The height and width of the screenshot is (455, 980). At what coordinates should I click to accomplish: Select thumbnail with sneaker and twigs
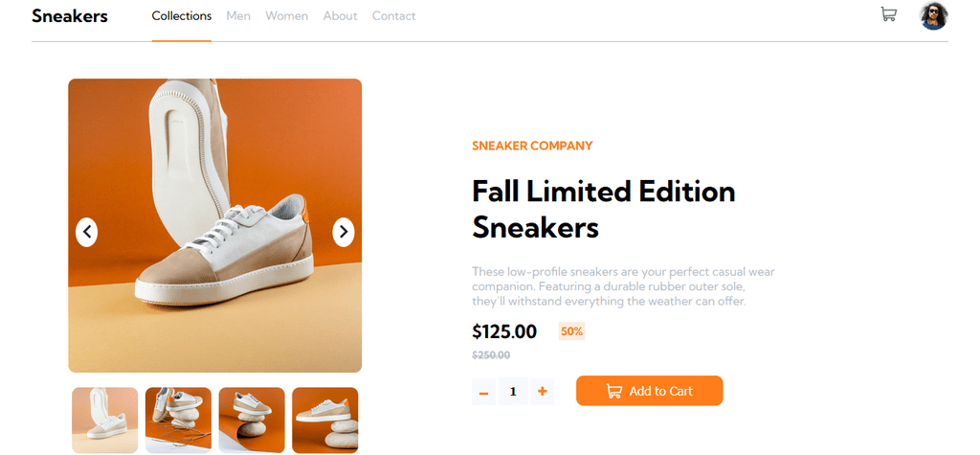(x=178, y=420)
